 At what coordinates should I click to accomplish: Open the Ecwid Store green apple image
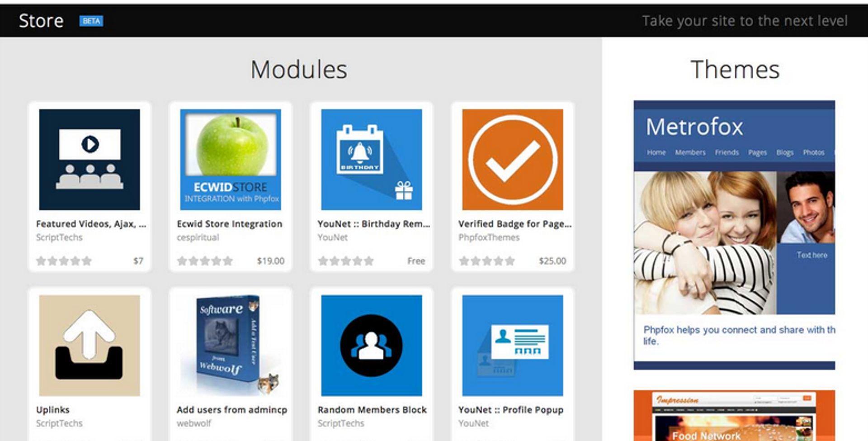231,159
